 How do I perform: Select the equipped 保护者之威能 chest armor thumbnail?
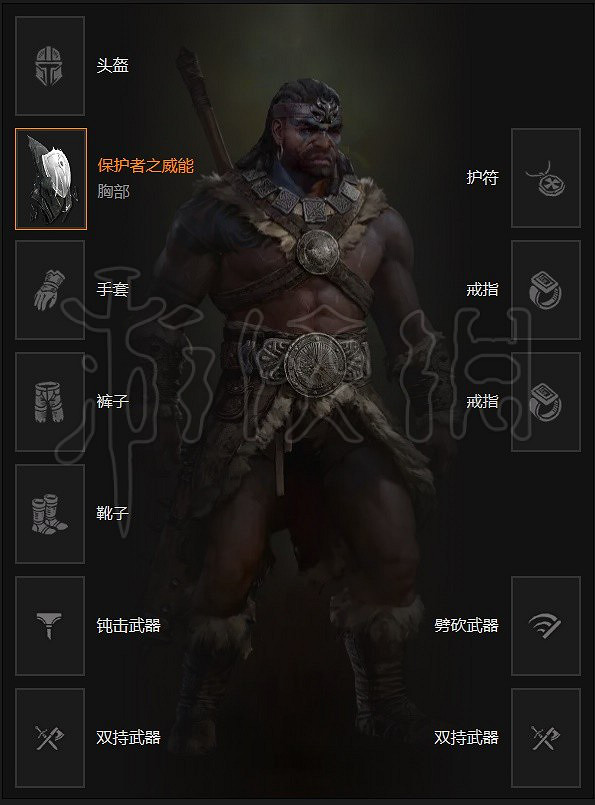click(51, 179)
